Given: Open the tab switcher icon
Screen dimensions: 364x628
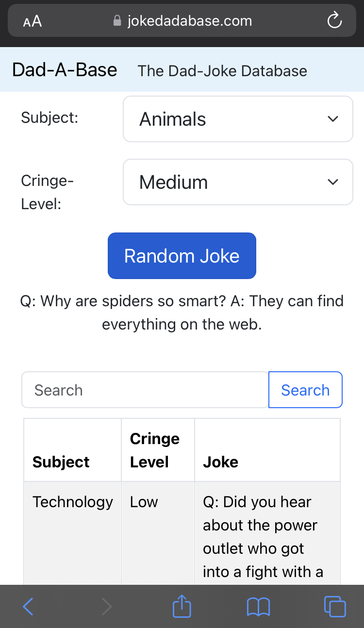Looking at the screenshot, I should [335, 606].
